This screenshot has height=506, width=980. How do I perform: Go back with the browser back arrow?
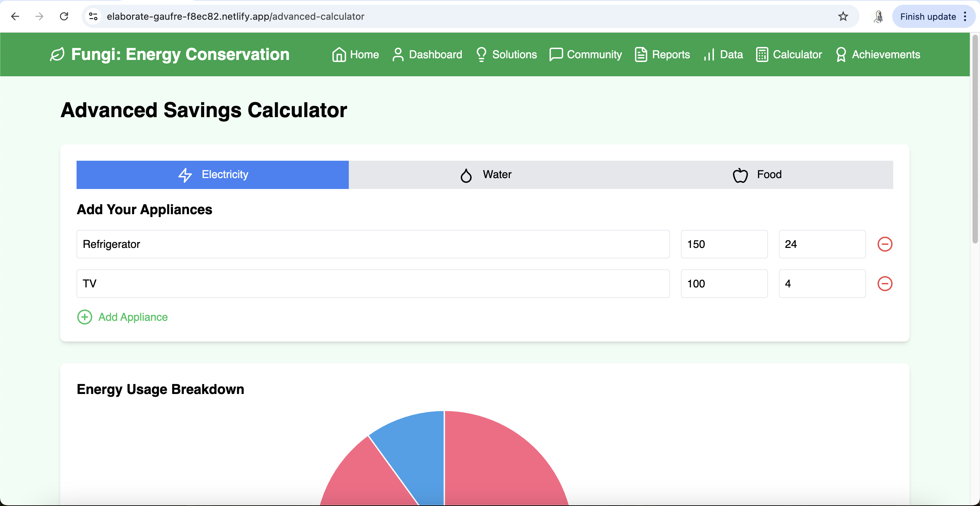(x=15, y=16)
